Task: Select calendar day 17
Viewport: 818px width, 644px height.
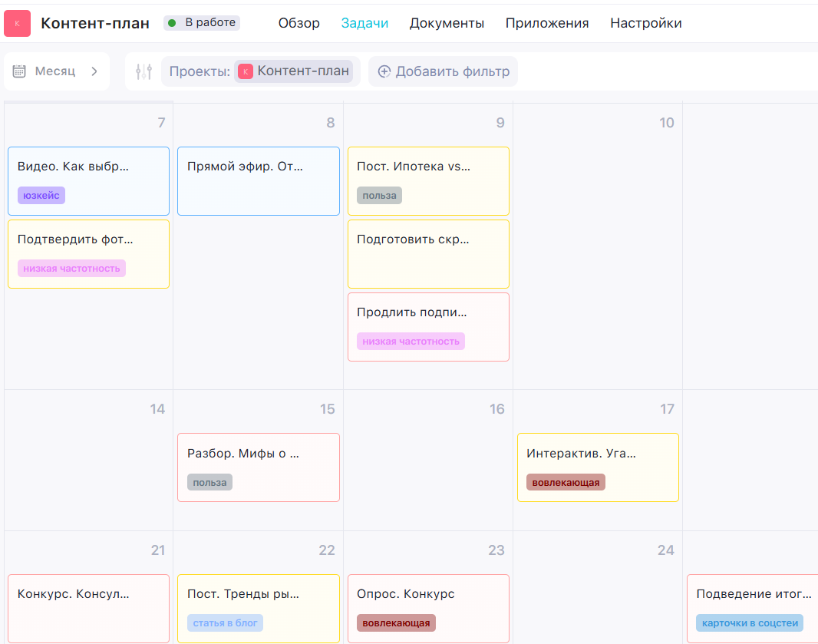Action: [667, 409]
